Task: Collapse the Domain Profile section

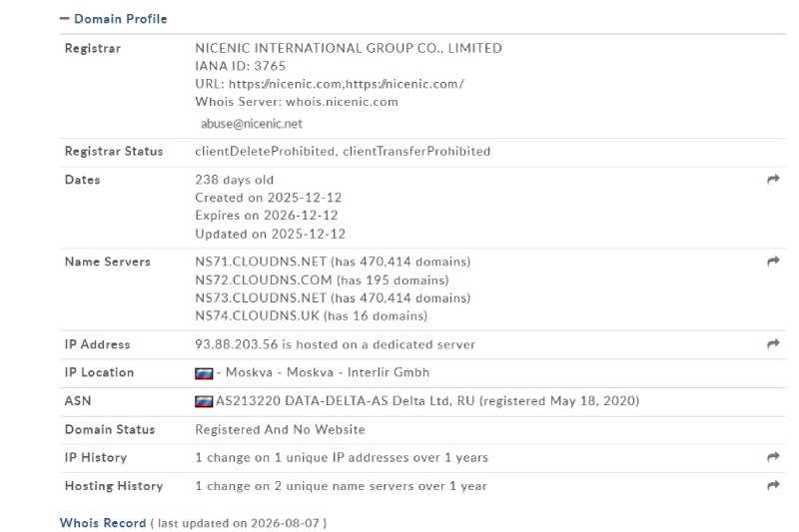Action: (64, 19)
